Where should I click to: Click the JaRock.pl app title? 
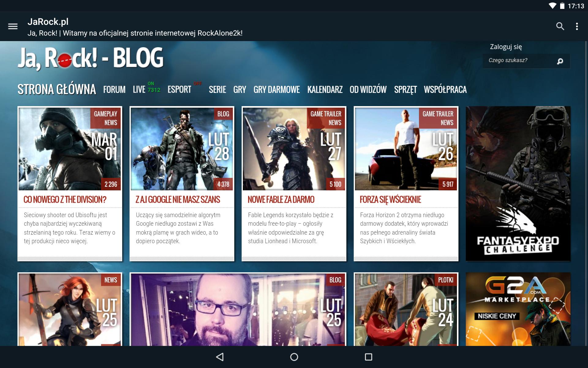(x=48, y=22)
